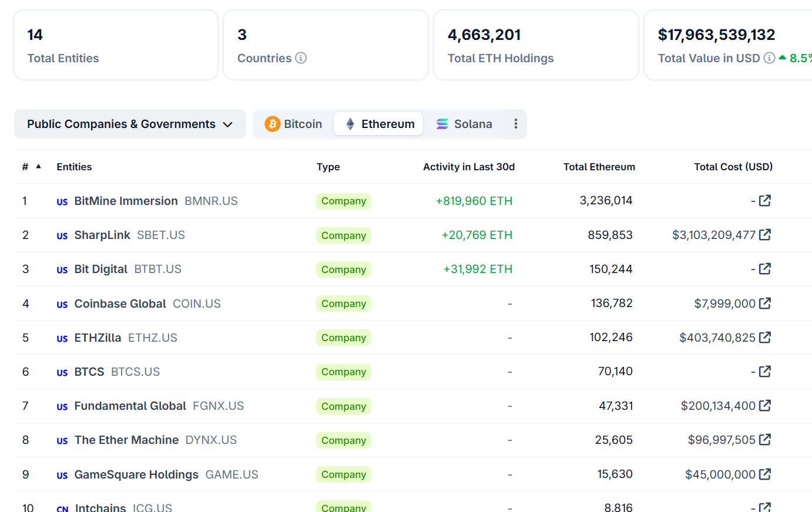Open BitMine Immersion entity page
The width and height of the screenshot is (812, 512).
[x=126, y=201]
